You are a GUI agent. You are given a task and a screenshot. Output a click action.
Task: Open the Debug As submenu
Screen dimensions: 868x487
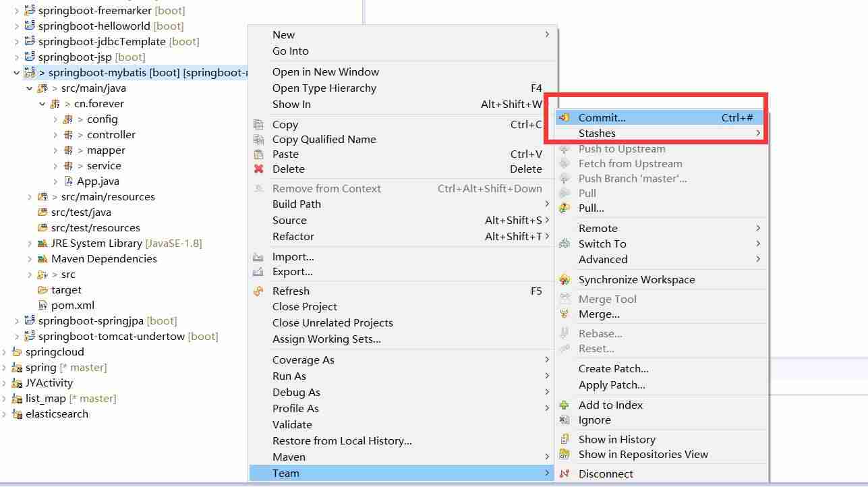[x=403, y=393]
